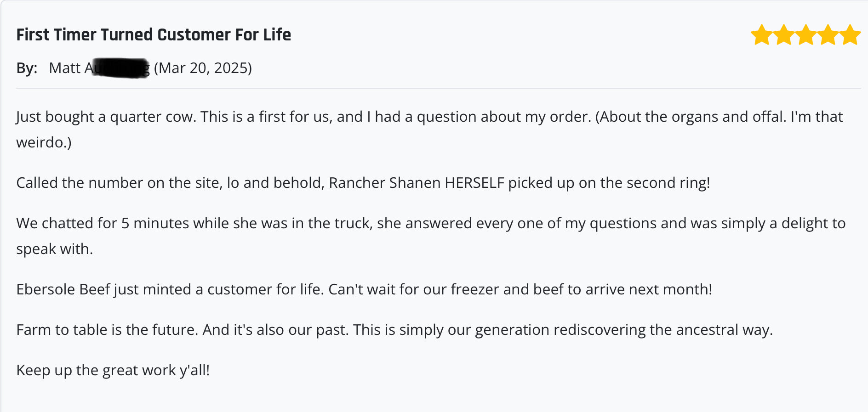Click the review date Mar 20, 2025
This screenshot has width=868, height=412.
pyautogui.click(x=203, y=68)
